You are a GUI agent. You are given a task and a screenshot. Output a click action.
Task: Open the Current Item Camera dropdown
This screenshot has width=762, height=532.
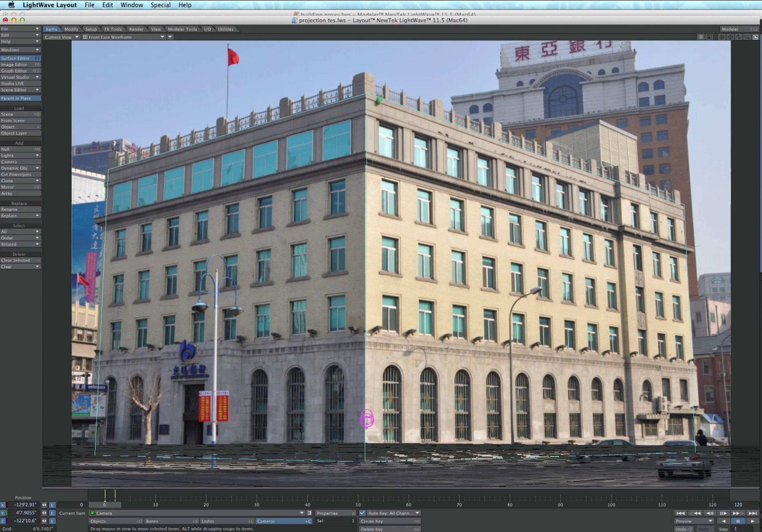(197, 513)
